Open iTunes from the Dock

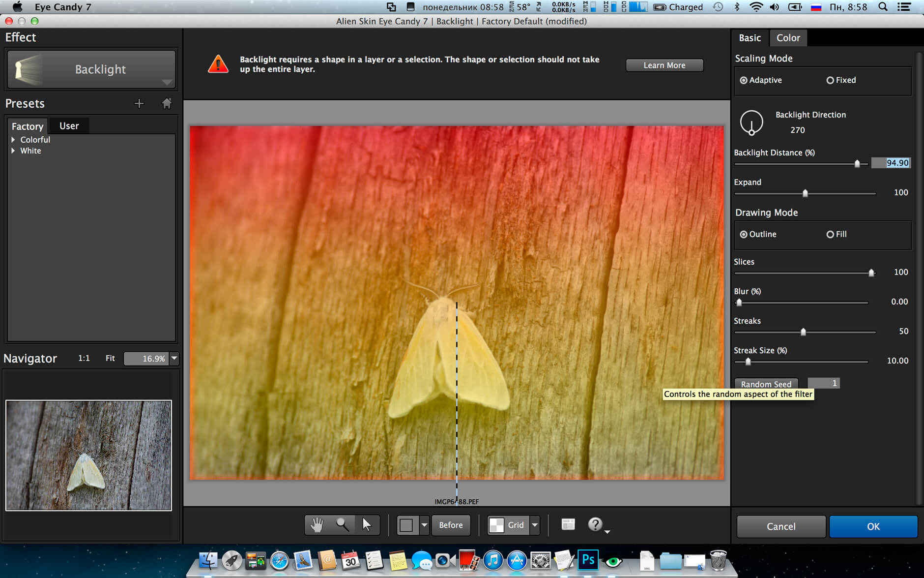(493, 560)
